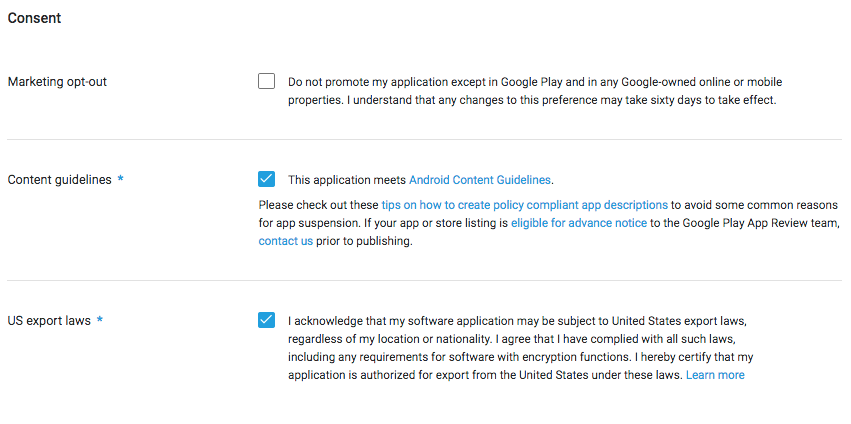Uncheck the Content guidelines checkbox
Screen dimensions: 851x424
pos(266,179)
